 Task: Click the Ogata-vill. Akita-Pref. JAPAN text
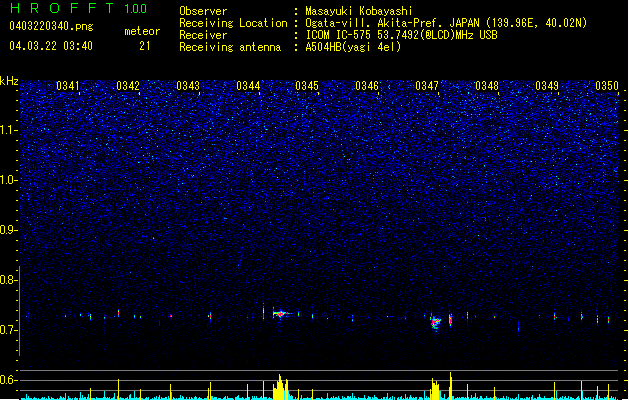(x=392, y=23)
